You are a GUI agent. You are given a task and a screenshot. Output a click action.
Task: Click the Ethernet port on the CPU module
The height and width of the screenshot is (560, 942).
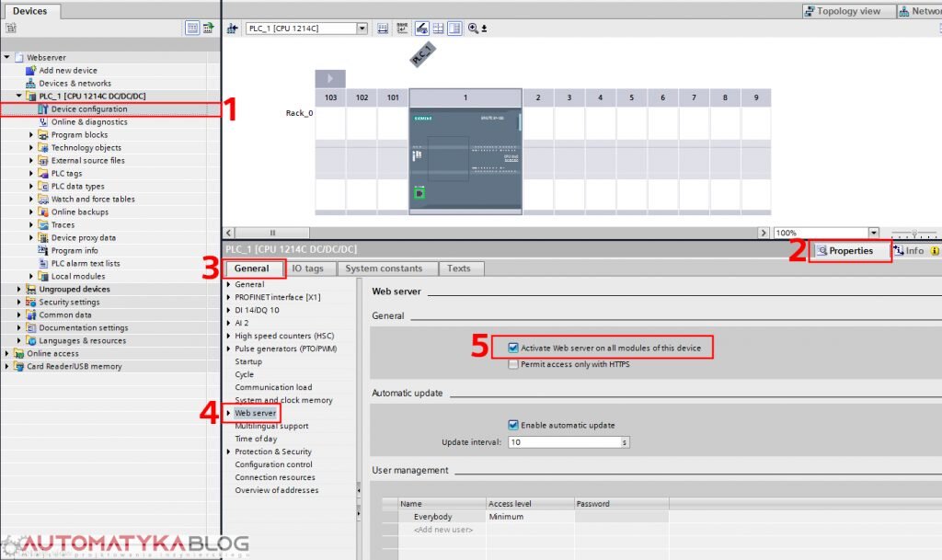point(419,193)
